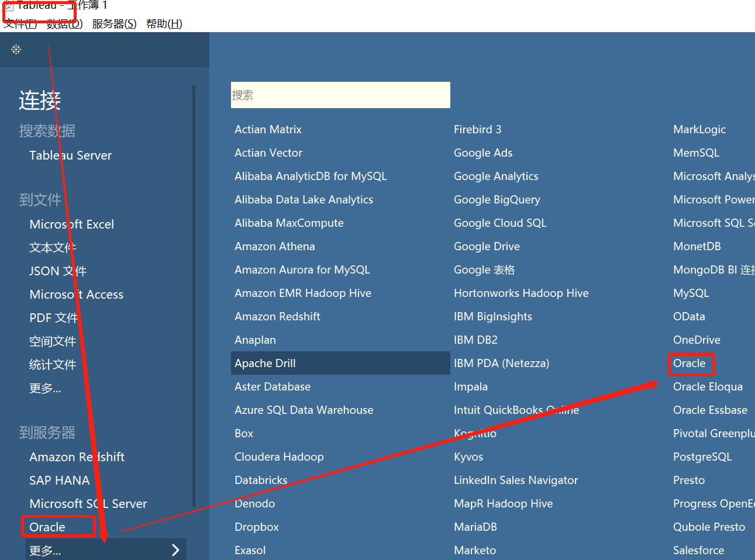Select Databricks connector
The width and height of the screenshot is (755, 560).
click(261, 480)
